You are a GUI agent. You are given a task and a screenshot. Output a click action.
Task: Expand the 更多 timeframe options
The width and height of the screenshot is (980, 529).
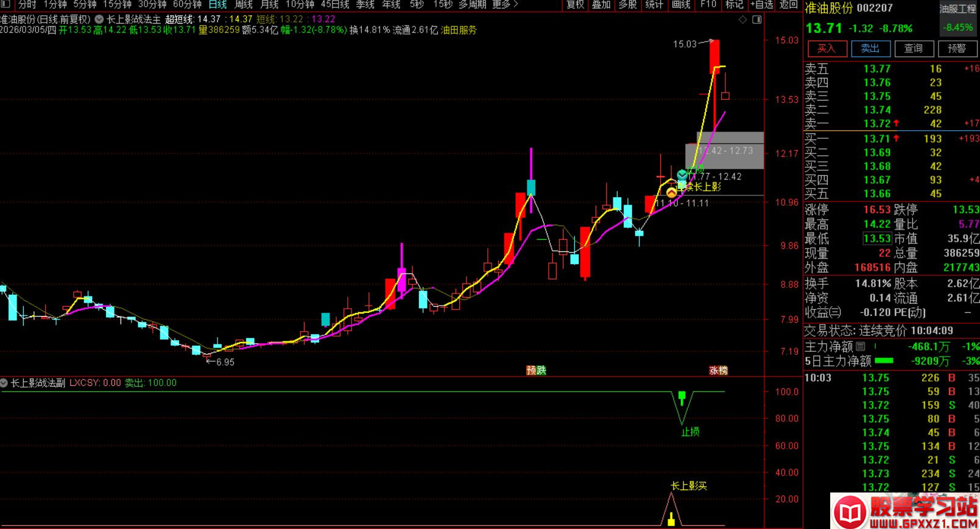505,5
